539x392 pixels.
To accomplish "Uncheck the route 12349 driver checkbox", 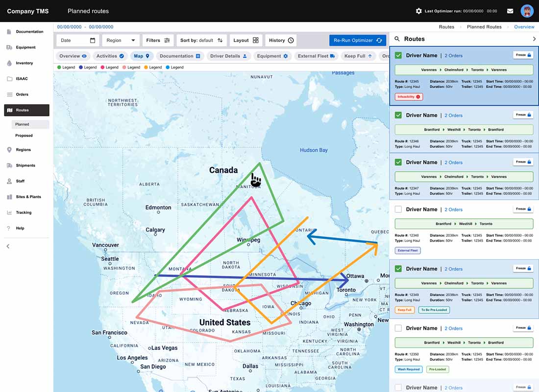I will coord(398,268).
